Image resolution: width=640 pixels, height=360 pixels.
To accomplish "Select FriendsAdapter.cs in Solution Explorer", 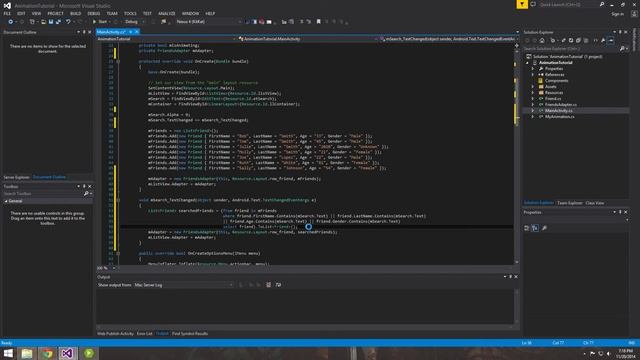I will [560, 105].
